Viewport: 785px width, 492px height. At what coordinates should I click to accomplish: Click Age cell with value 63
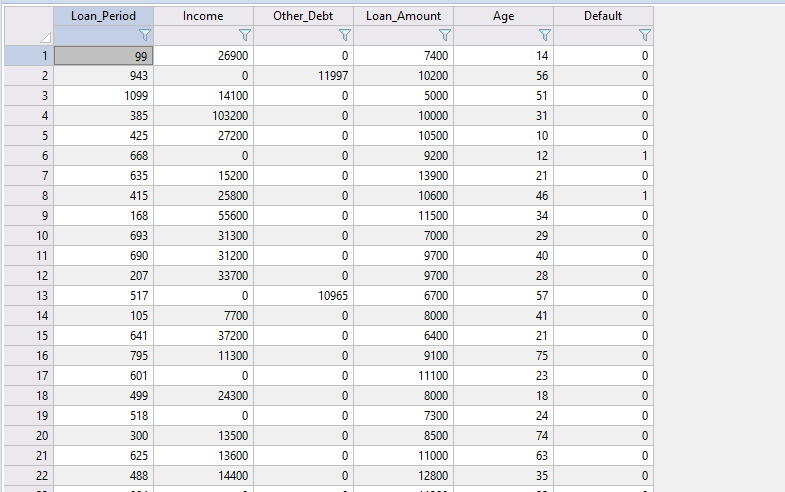(x=504, y=456)
